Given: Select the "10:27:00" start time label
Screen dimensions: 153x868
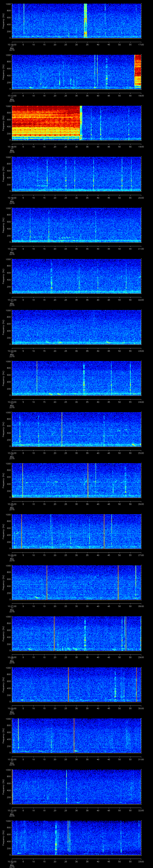Looking at the screenshot, I should tap(12, 606).
